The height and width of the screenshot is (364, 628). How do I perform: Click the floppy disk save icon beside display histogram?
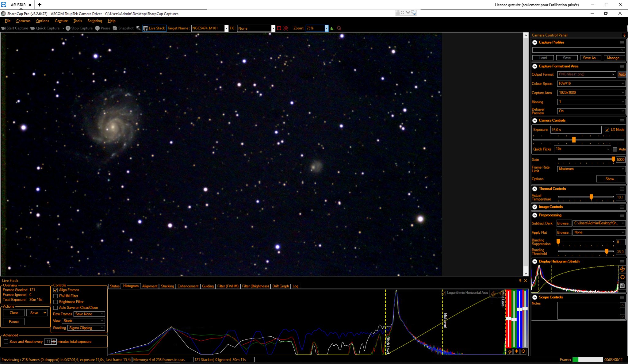tap(622, 285)
